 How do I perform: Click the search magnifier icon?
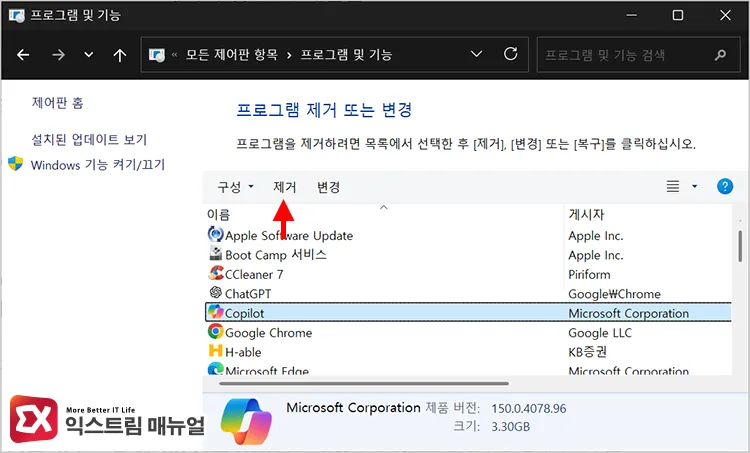click(x=720, y=55)
